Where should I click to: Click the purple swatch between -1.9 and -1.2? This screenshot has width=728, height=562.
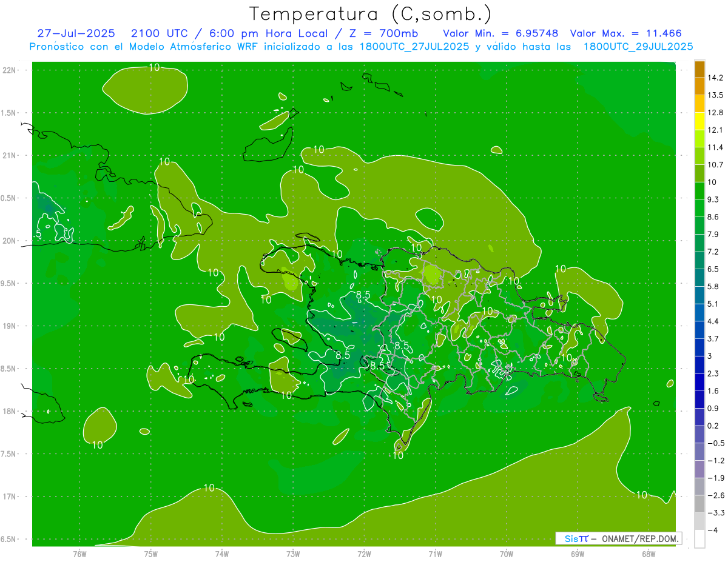(699, 469)
